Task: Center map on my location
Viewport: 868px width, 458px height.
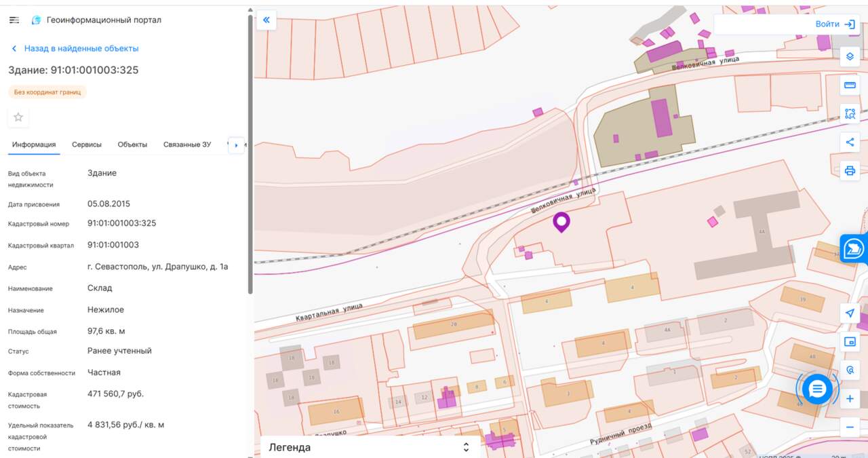Action: 850,313
